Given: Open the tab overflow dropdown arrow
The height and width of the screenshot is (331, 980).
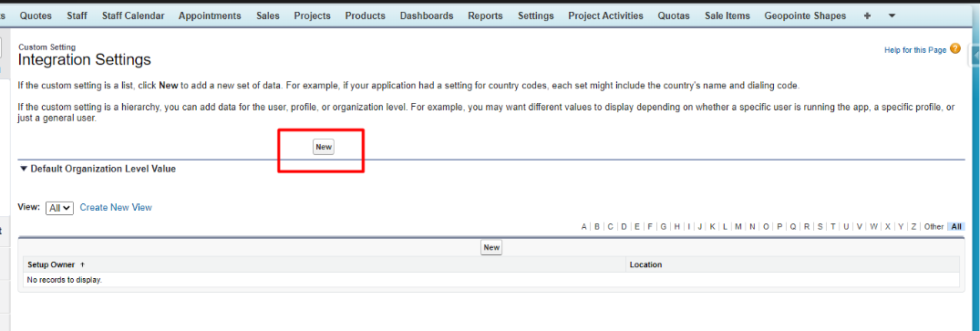Looking at the screenshot, I should [x=892, y=16].
